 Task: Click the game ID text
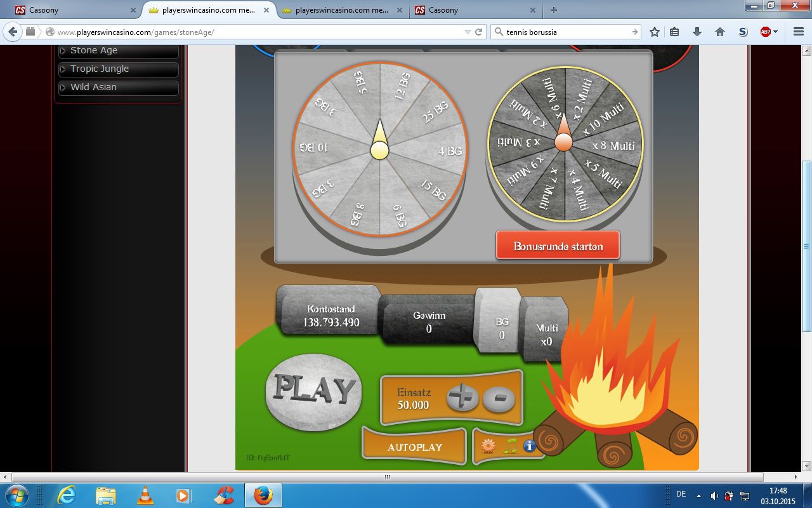point(268,457)
